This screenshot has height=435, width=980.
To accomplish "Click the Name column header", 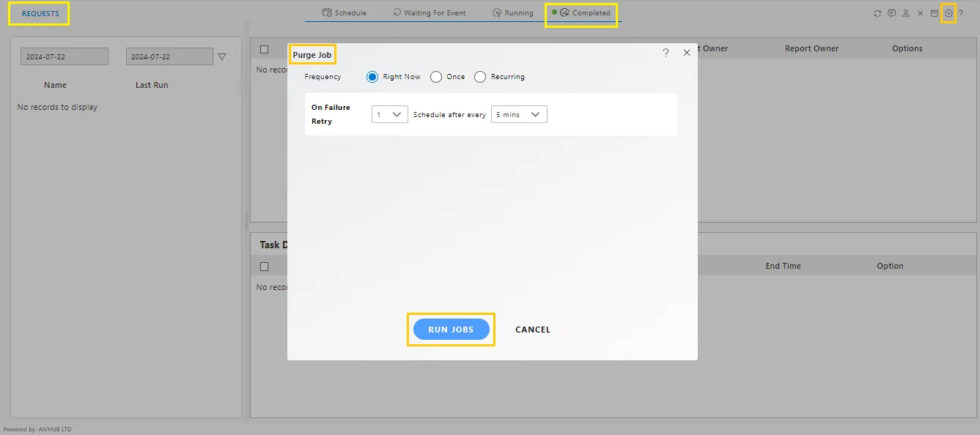I will pos(55,85).
